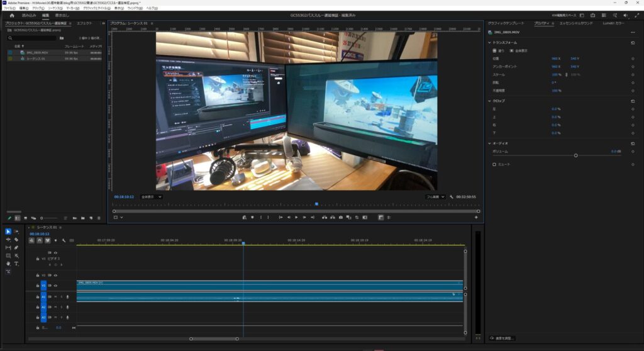
Task: Click the ボリューム slider handle
Action: point(575,155)
